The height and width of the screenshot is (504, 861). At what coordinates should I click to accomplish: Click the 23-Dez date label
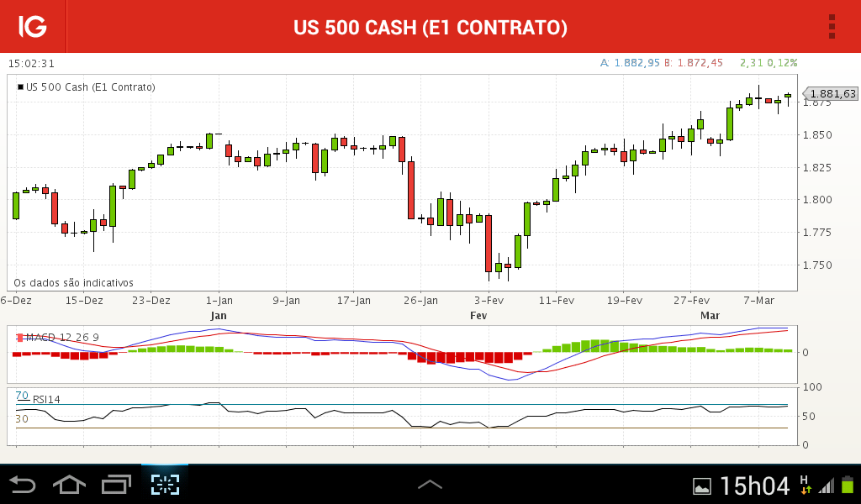click(151, 301)
